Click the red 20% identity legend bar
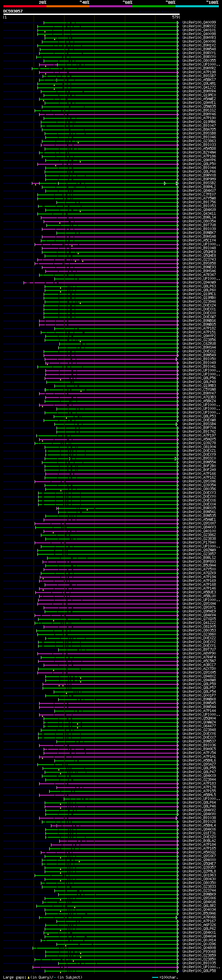Viewport: 222px width, 980px height. [25, 6]
